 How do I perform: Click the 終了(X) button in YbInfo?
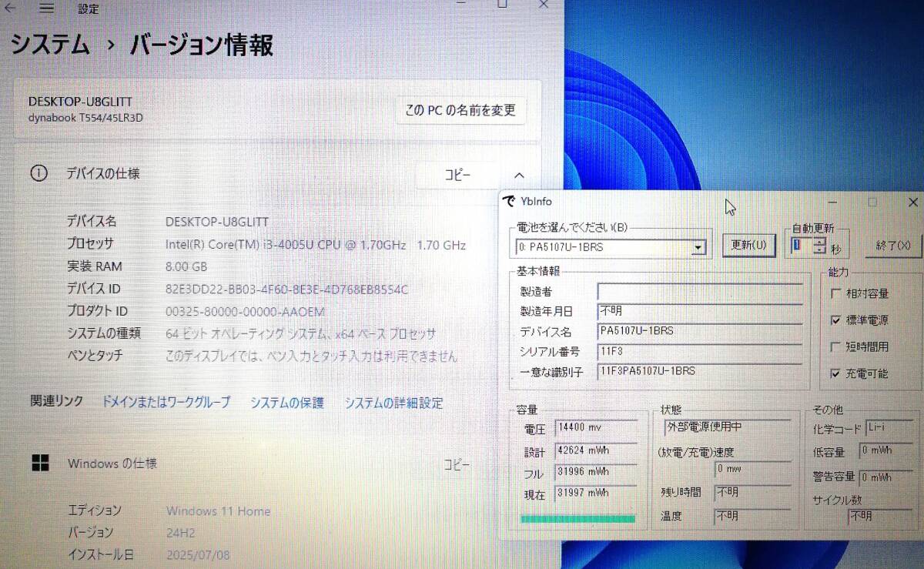893,246
